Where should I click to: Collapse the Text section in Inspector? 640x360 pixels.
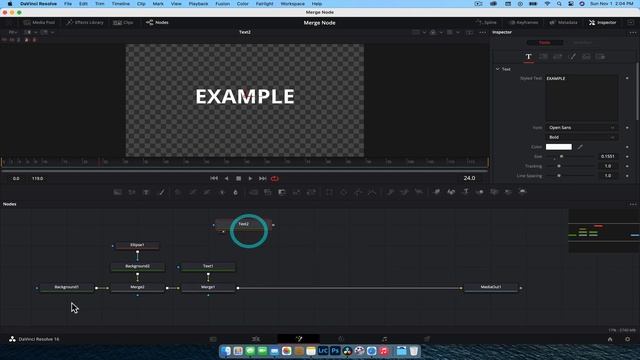[x=498, y=69]
